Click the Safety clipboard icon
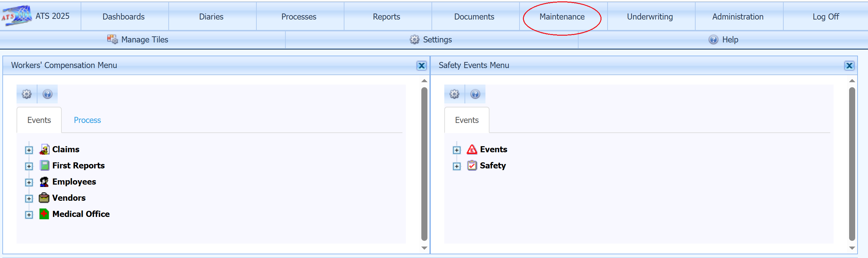 [x=472, y=165]
